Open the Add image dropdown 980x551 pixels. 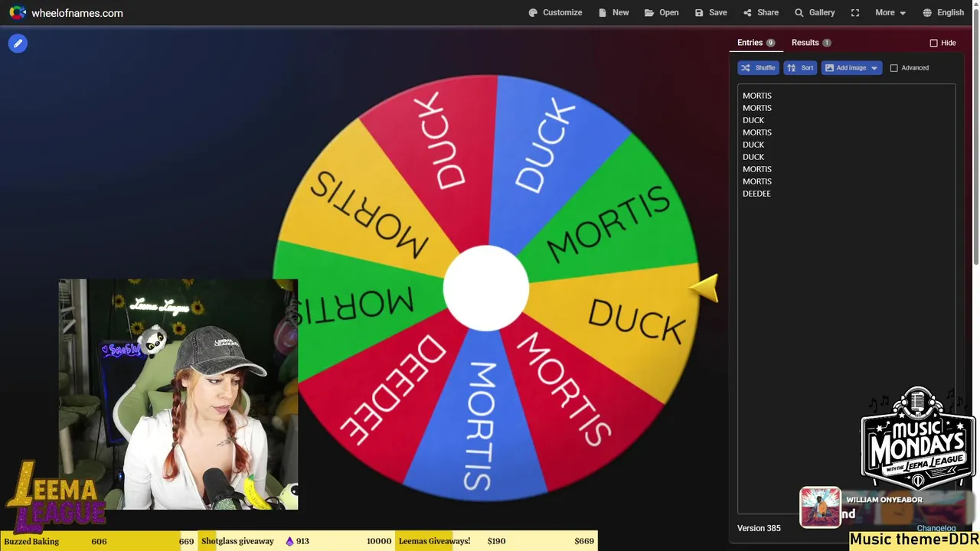point(851,67)
